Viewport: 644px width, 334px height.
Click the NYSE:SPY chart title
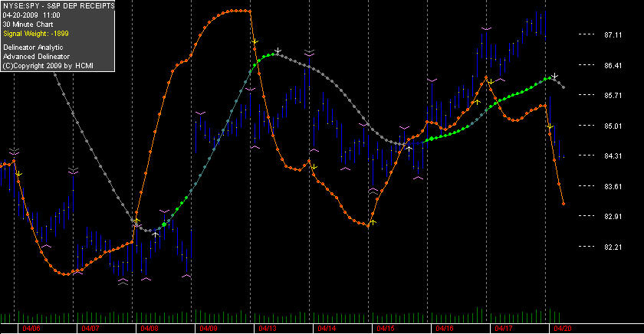[x=58, y=5]
